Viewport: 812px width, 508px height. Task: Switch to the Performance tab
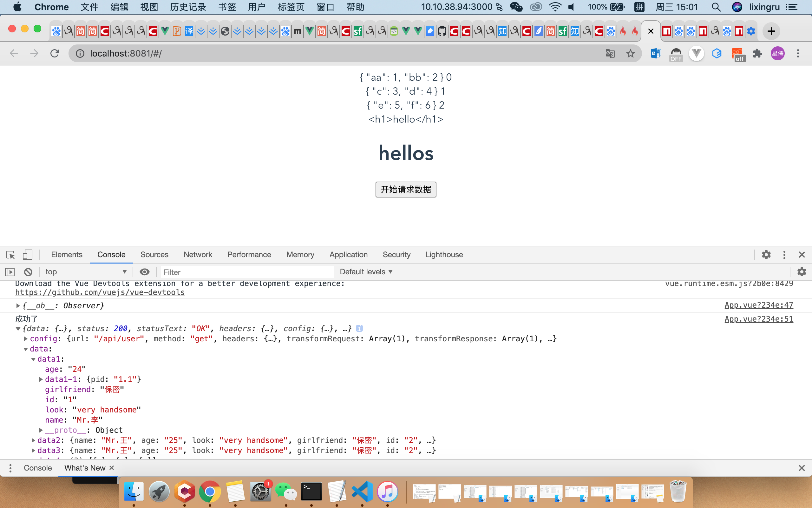tap(249, 255)
